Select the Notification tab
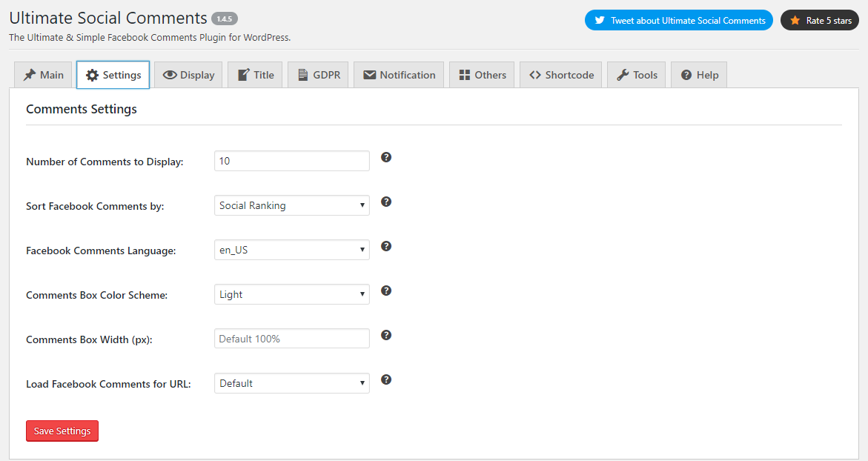The height and width of the screenshot is (461, 868). tap(400, 75)
